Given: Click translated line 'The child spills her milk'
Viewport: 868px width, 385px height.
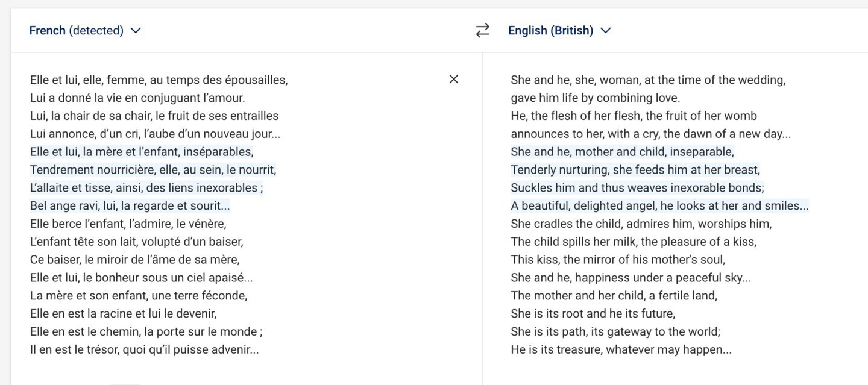Looking at the screenshot, I should coord(634,242).
